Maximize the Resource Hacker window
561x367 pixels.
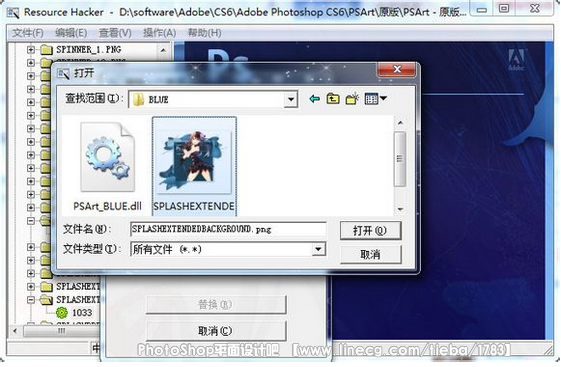[504, 9]
